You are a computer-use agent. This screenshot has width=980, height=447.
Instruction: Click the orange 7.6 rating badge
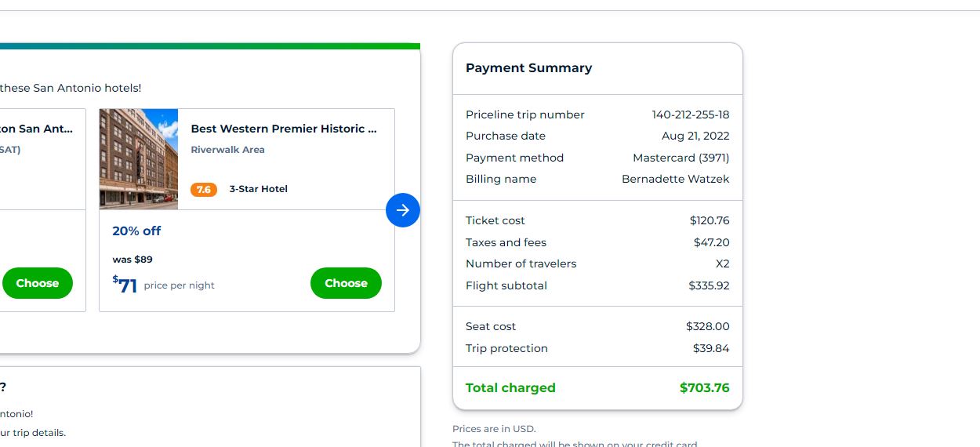204,190
